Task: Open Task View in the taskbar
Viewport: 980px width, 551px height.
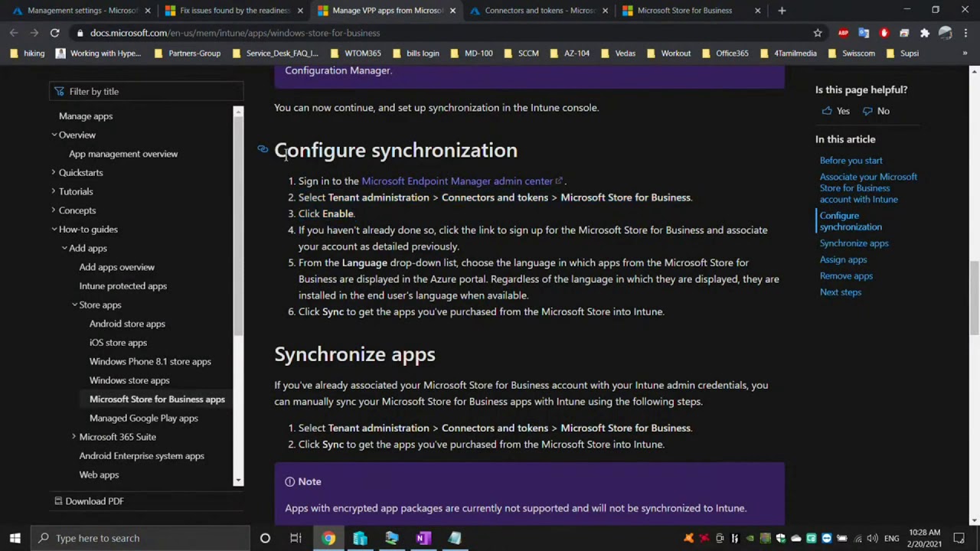Action: 296,538
